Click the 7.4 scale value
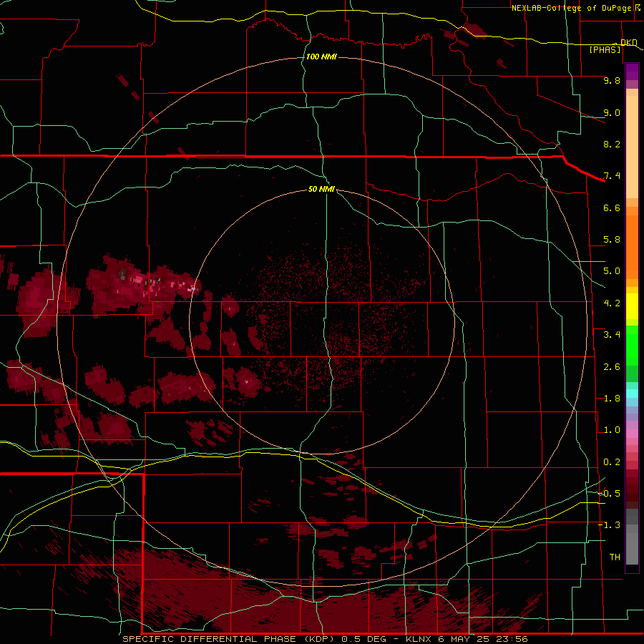This screenshot has height=644, width=644. click(612, 176)
